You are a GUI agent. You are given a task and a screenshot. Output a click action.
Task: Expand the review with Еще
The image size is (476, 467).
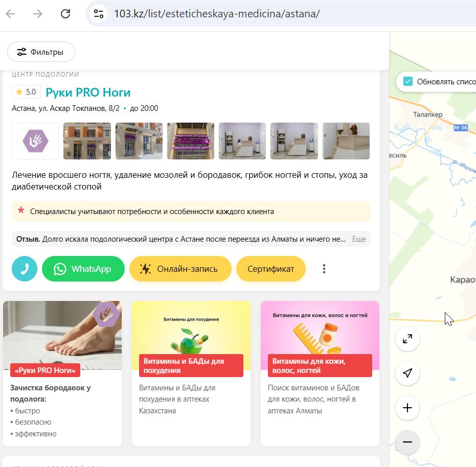[359, 239]
